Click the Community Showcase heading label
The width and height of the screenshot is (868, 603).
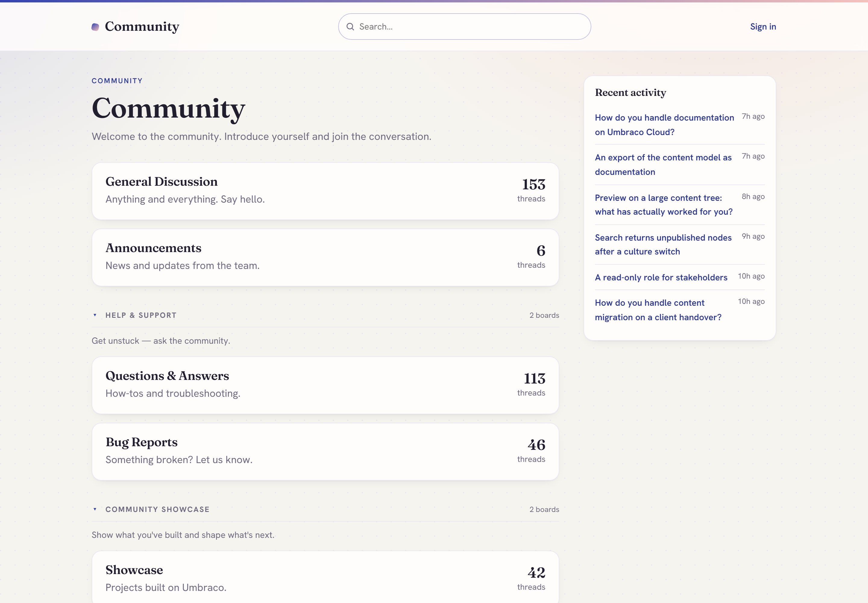157,509
